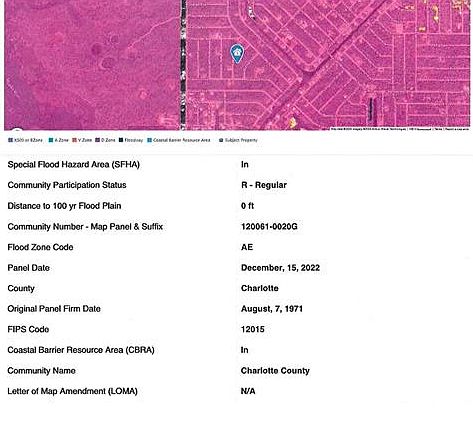473x432 pixels.
Task: Select the '12015' FIPS value
Action: click(253, 329)
